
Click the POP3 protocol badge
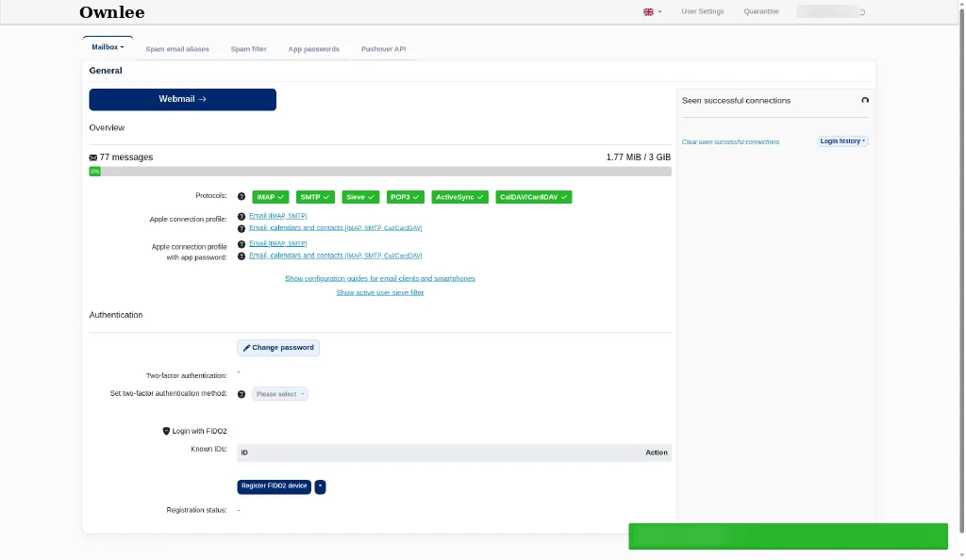point(406,197)
